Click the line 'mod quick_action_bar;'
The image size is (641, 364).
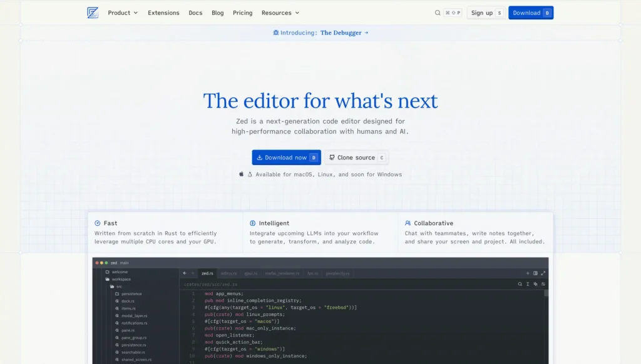(233, 342)
